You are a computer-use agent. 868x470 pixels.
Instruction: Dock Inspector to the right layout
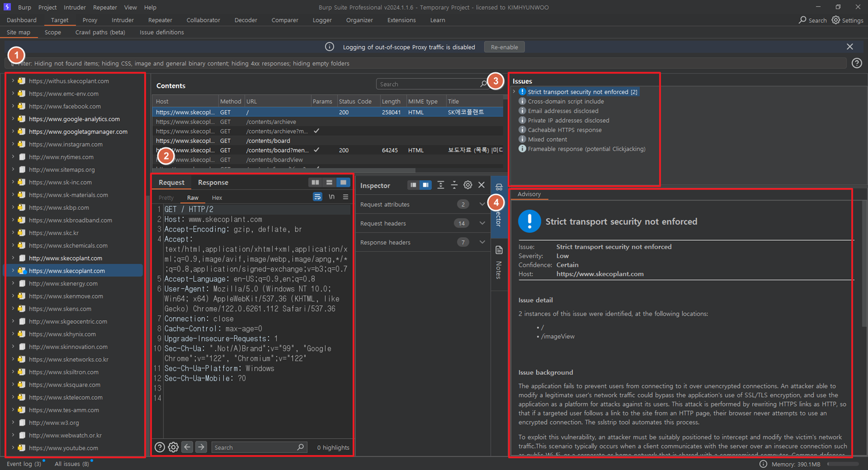pos(426,185)
